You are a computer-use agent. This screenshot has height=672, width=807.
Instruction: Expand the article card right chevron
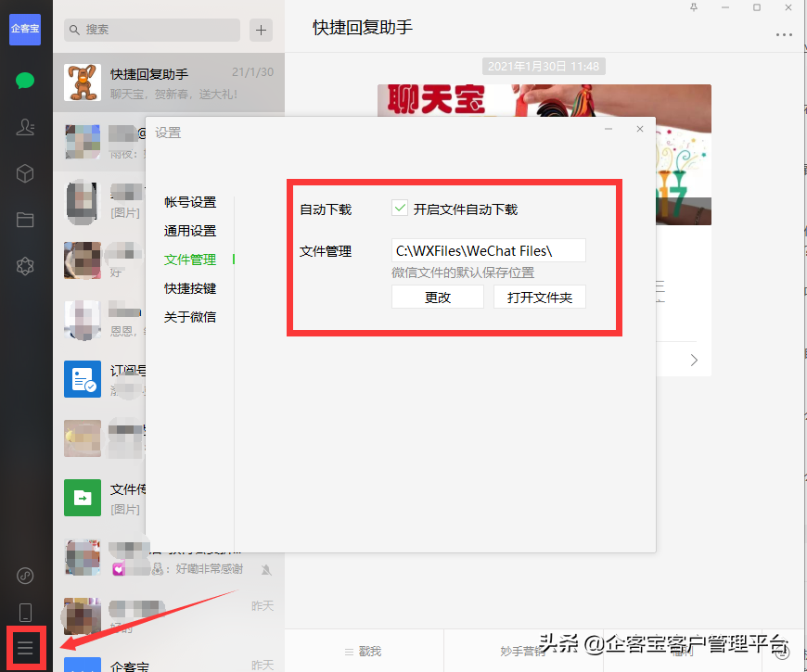[x=694, y=360]
